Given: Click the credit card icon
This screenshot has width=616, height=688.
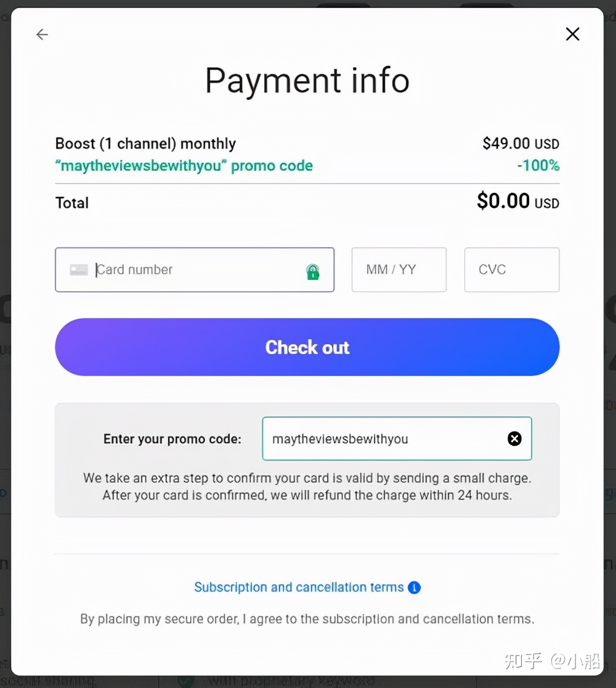Looking at the screenshot, I should click(79, 270).
